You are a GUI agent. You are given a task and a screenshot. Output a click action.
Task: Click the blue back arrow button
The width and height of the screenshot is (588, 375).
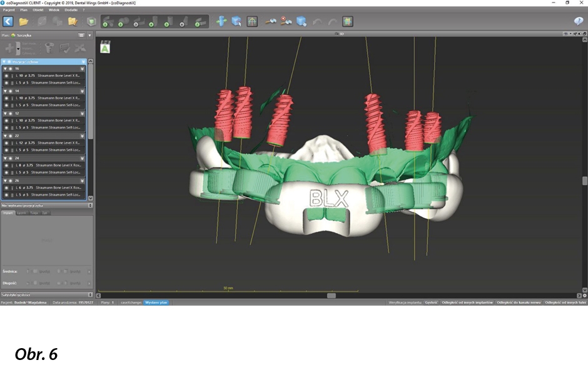[x=8, y=21]
